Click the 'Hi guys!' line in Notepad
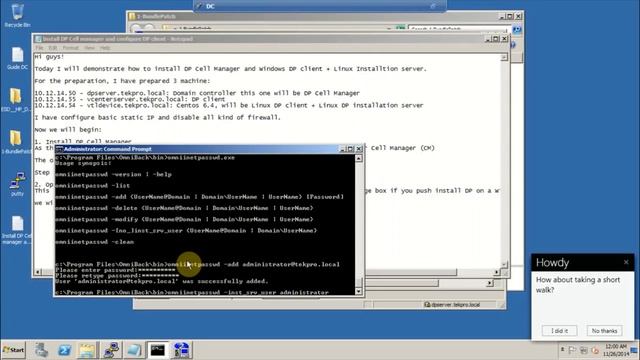 (x=49, y=57)
